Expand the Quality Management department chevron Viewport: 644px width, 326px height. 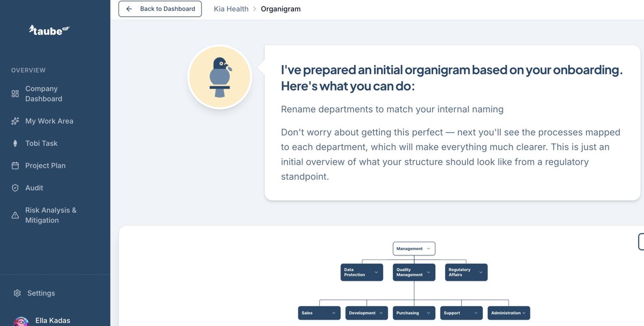428,272
